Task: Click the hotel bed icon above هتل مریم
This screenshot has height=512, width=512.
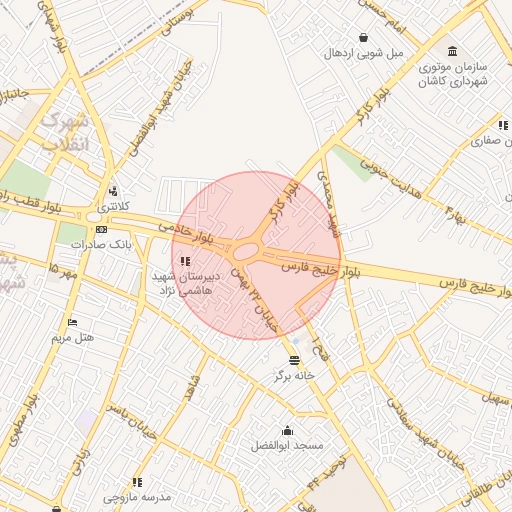Action: 72,322
